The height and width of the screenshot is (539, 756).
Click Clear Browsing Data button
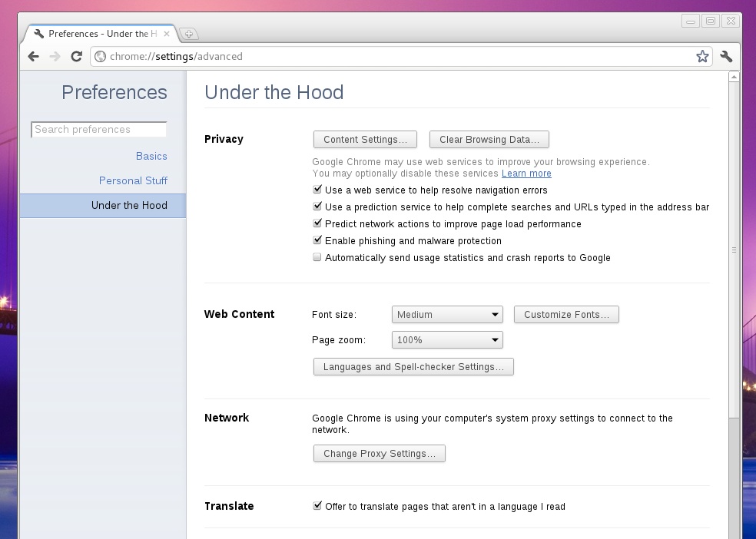coord(489,140)
